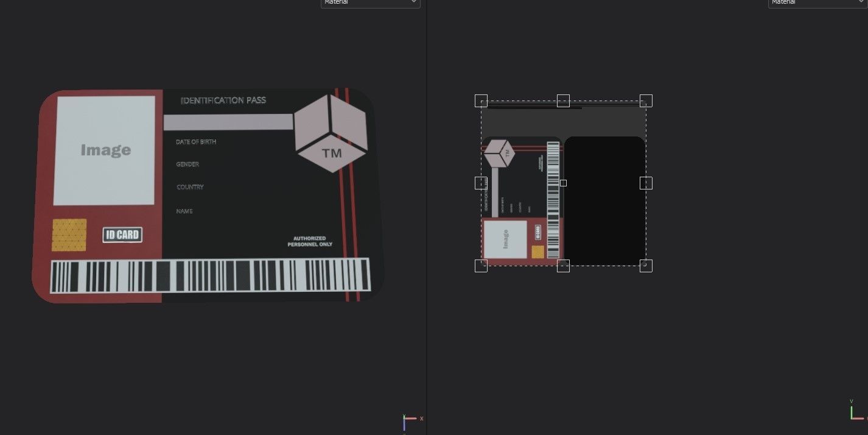Open the Material dropdown in the 2D viewport
Screen dimensions: 868x435
(817, 2)
